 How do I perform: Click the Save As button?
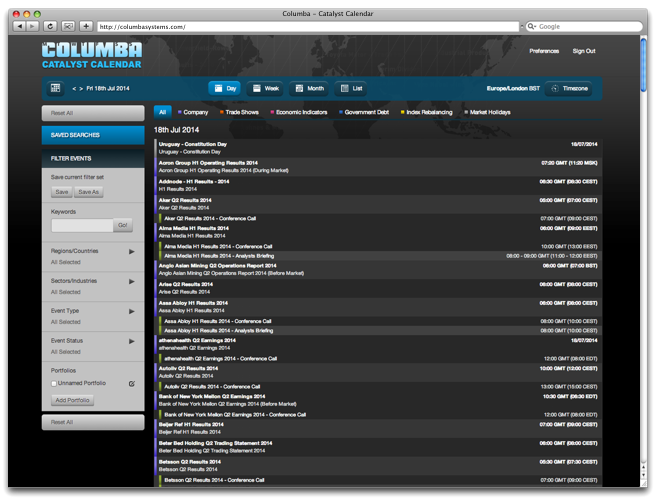coord(89,192)
